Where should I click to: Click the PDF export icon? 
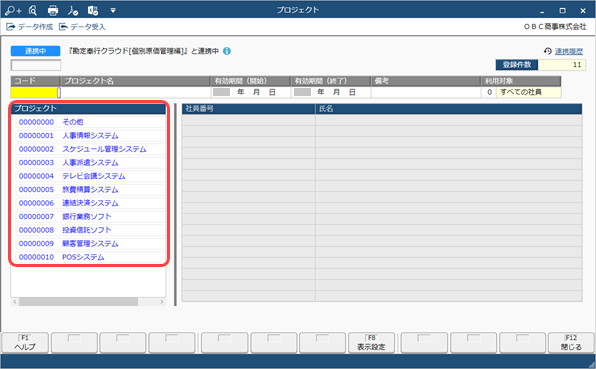(x=73, y=11)
